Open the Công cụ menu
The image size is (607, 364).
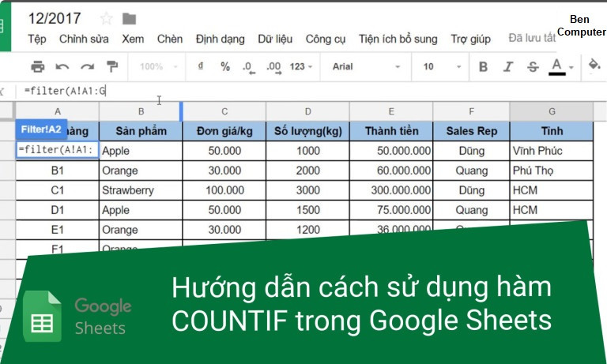[x=325, y=39]
